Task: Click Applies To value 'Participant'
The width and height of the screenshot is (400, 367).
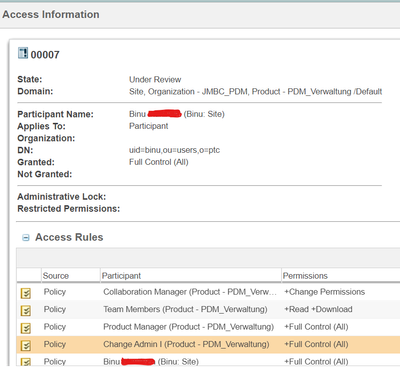Action: (x=149, y=126)
